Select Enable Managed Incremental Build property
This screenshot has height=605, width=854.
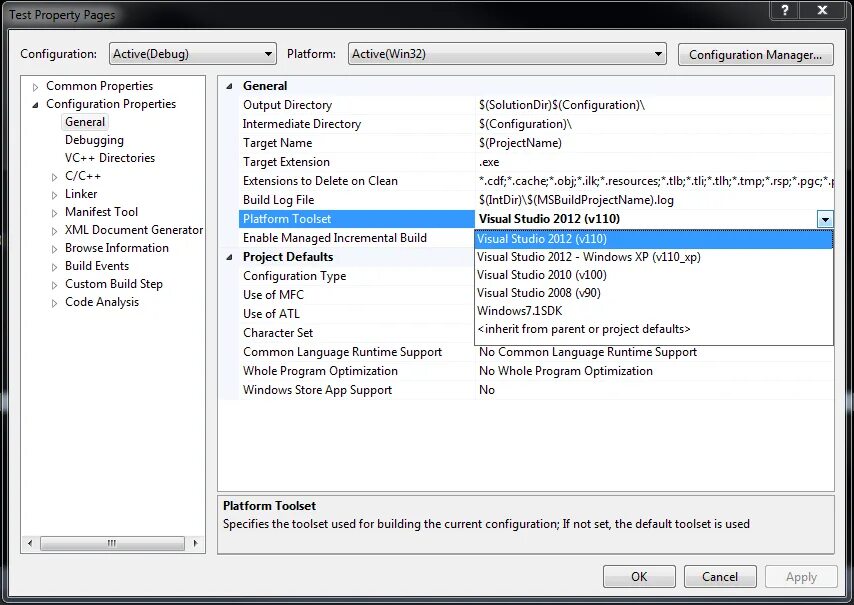357,238
